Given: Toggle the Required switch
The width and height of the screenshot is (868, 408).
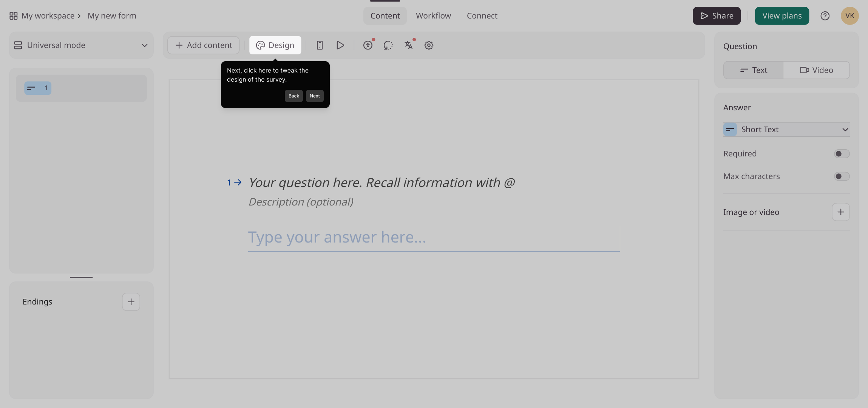Looking at the screenshot, I should (842, 154).
